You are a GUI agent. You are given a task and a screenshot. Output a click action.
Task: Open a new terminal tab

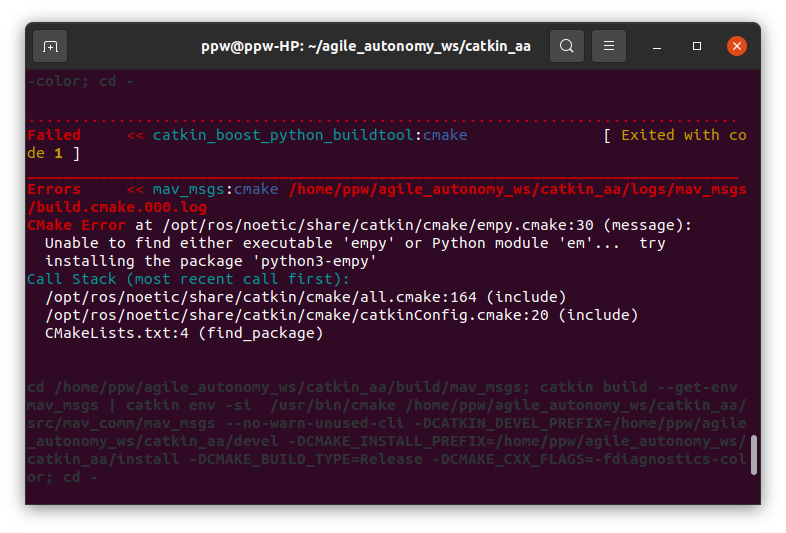click(50, 46)
